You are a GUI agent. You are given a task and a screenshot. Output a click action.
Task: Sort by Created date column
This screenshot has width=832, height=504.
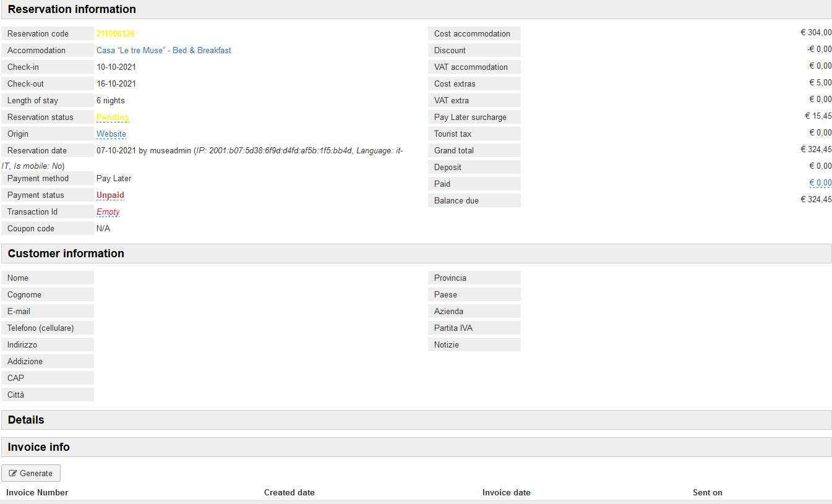click(289, 492)
